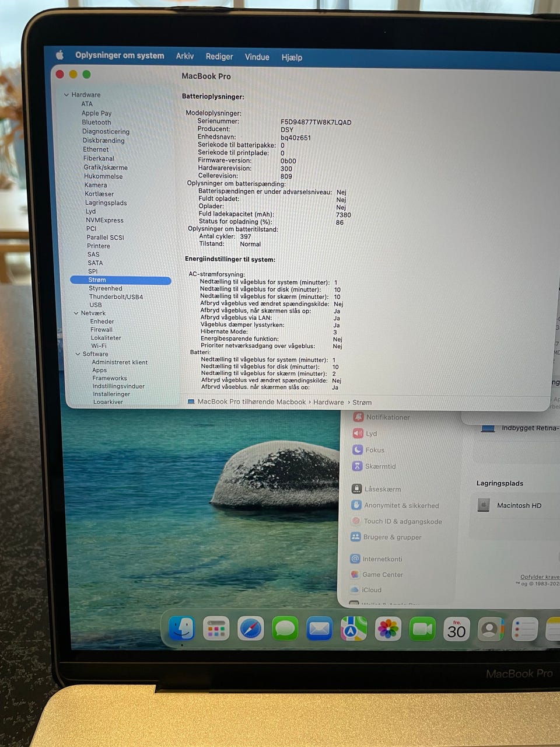Open Photos flower icon in Dock

pos(388,629)
